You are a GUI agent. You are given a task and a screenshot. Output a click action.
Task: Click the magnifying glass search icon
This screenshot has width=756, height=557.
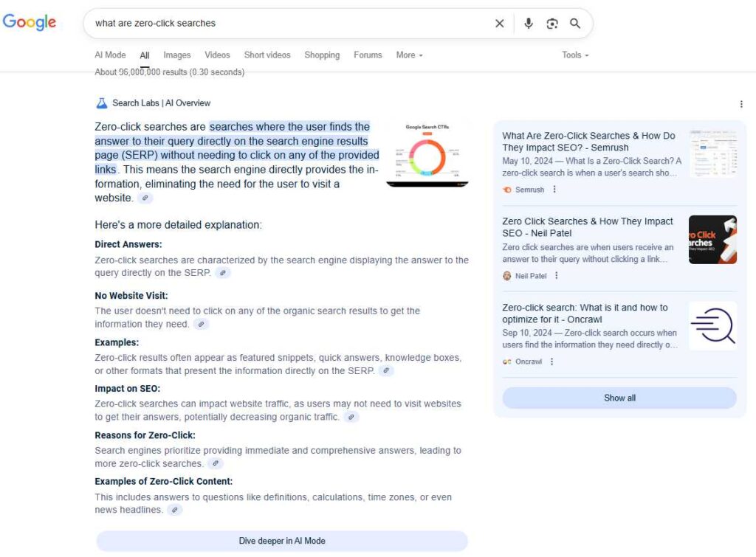click(574, 23)
